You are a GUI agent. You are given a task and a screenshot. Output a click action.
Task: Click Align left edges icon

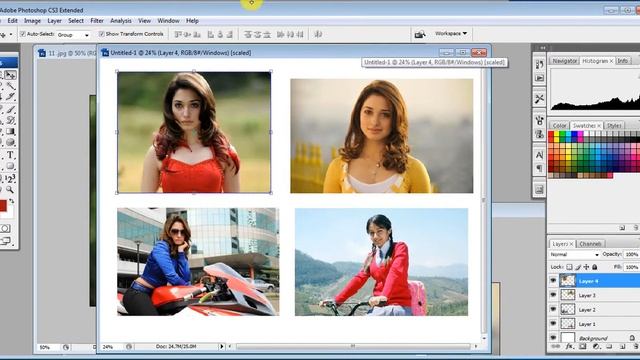tap(211, 34)
